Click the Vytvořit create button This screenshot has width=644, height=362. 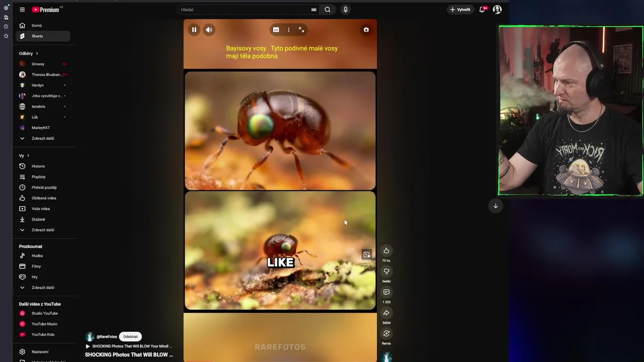pyautogui.click(x=460, y=10)
